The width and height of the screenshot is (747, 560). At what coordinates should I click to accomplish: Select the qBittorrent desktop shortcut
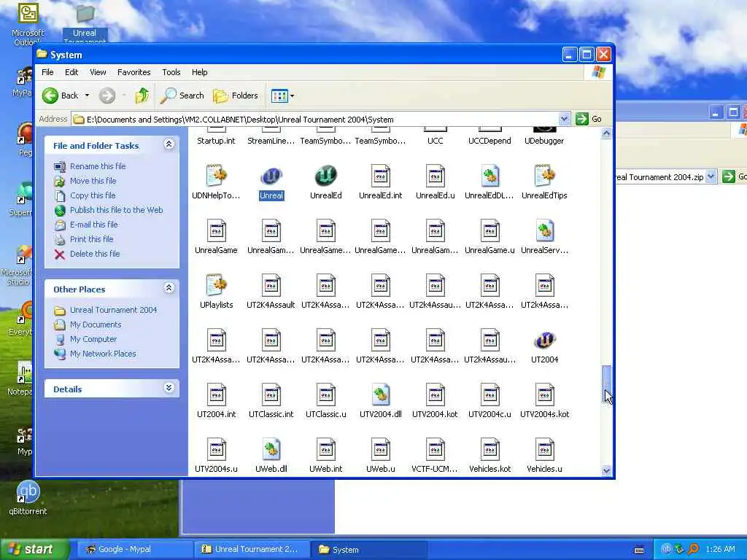coord(28,499)
